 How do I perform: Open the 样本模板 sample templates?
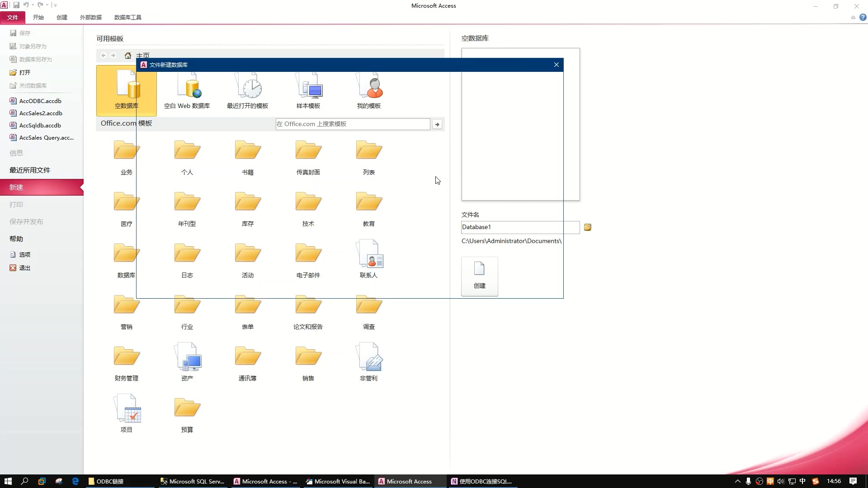[308, 91]
